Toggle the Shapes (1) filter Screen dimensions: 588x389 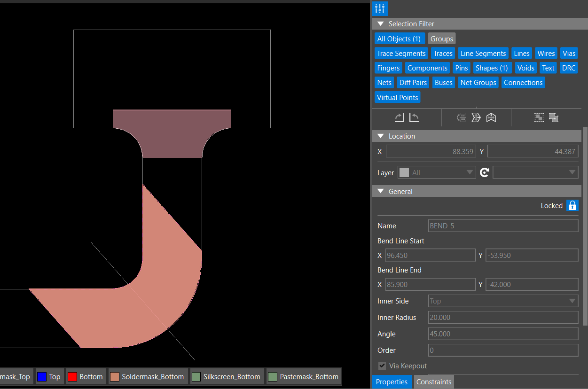[492, 68]
